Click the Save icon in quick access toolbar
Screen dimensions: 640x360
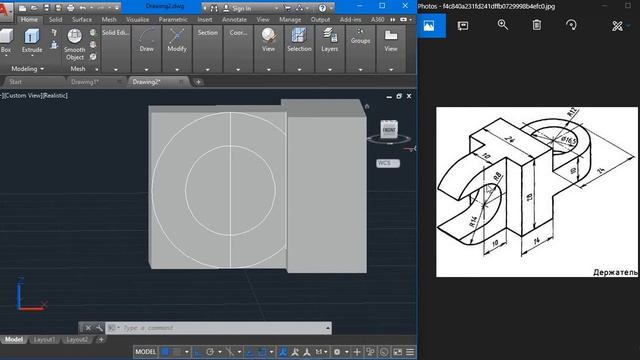(x=46, y=8)
